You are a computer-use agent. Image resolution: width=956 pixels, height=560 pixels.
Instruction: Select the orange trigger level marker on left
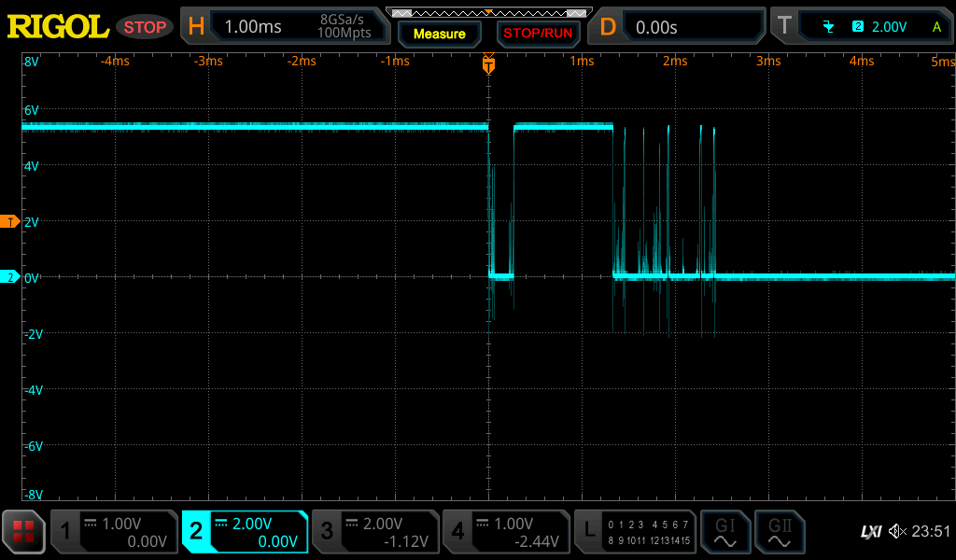pos(9,222)
